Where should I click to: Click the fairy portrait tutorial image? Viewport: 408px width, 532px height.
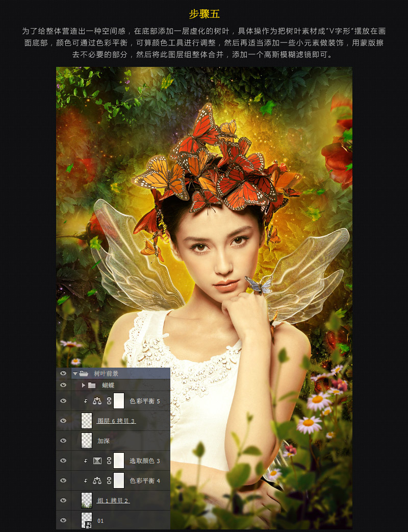pyautogui.click(x=204, y=298)
